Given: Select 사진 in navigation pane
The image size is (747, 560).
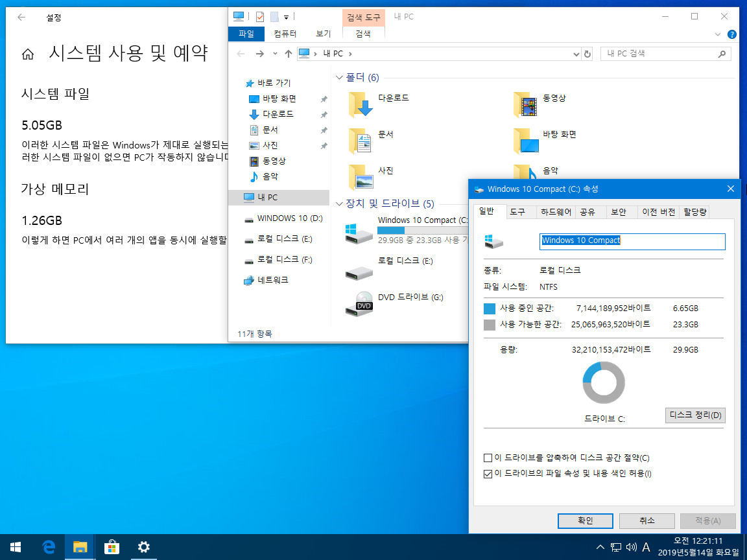Looking at the screenshot, I should [270, 145].
